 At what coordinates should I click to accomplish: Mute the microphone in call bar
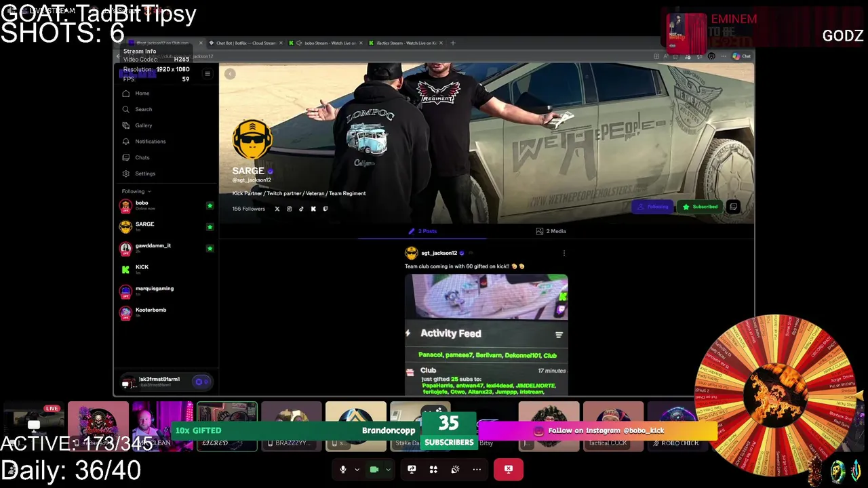pos(343,469)
